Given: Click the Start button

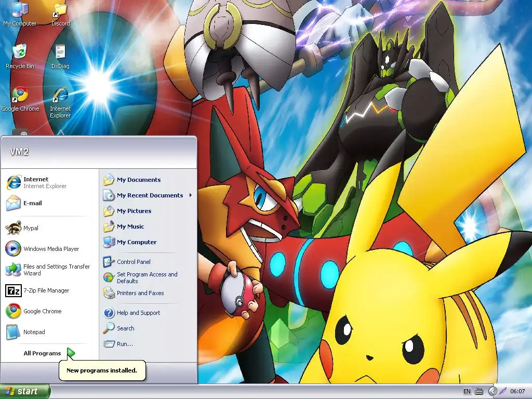Looking at the screenshot, I should [25, 391].
